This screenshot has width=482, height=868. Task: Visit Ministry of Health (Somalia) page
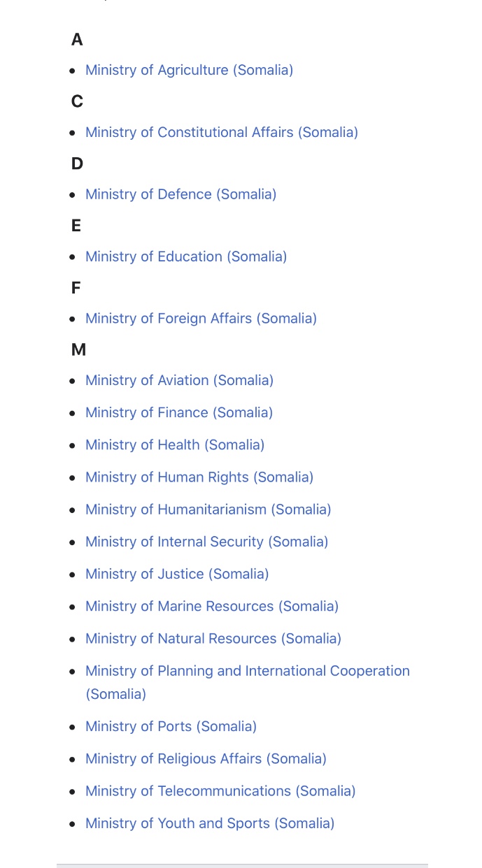click(175, 444)
